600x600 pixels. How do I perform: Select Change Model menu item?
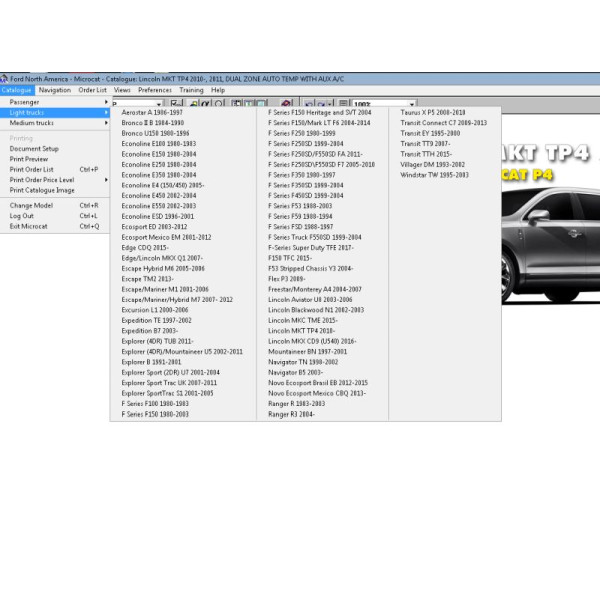[31, 205]
